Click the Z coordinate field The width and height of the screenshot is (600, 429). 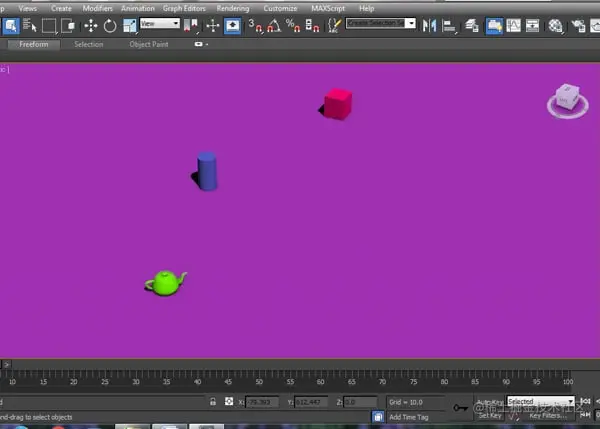[360, 402]
